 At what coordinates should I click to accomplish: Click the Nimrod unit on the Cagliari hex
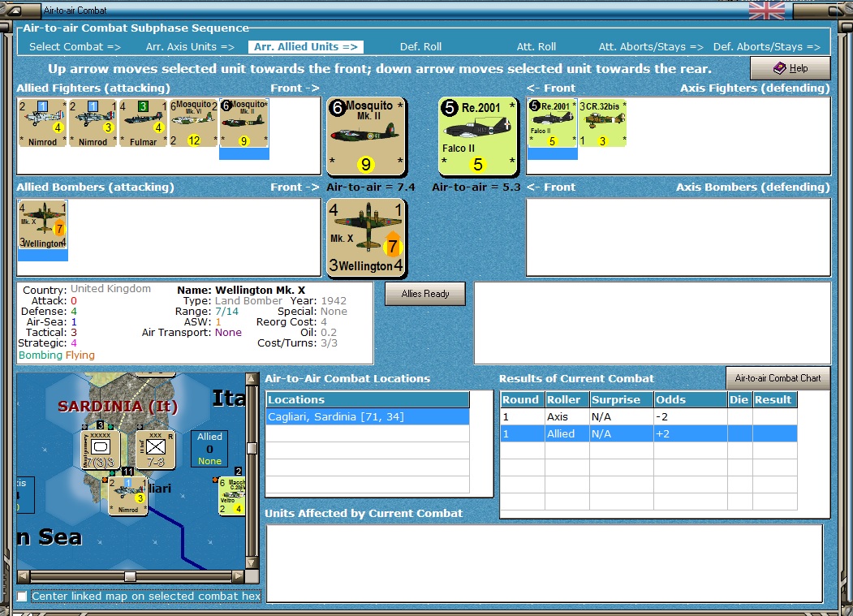coord(128,496)
